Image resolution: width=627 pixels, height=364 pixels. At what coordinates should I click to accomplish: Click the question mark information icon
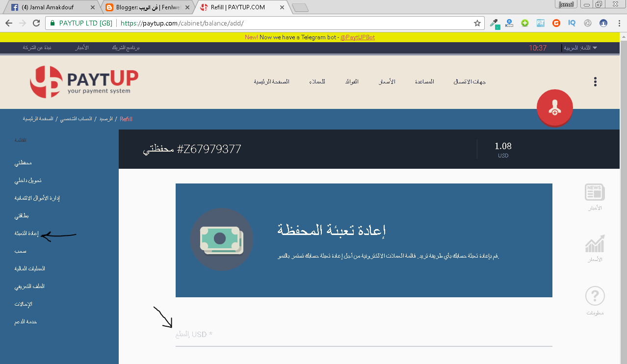(595, 296)
